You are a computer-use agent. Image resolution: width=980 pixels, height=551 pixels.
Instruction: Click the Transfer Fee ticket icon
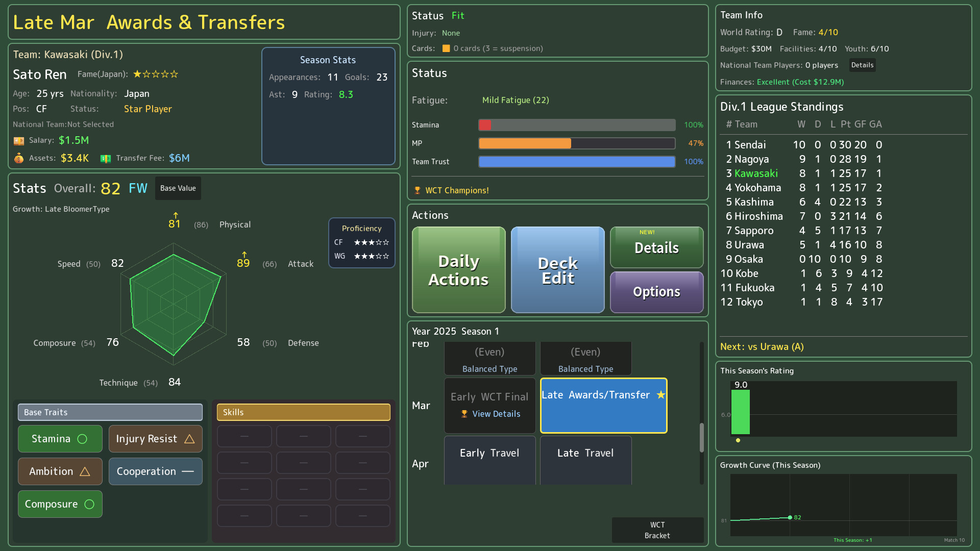click(x=105, y=159)
